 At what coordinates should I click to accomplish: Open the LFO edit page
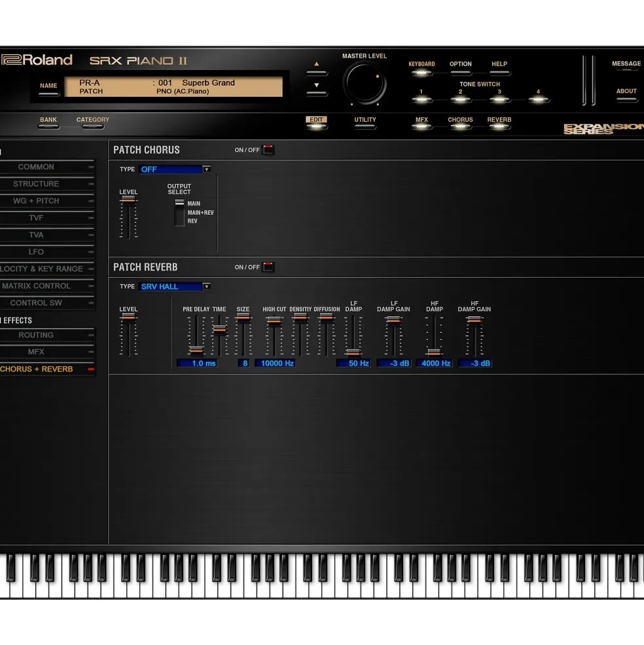pos(47,251)
